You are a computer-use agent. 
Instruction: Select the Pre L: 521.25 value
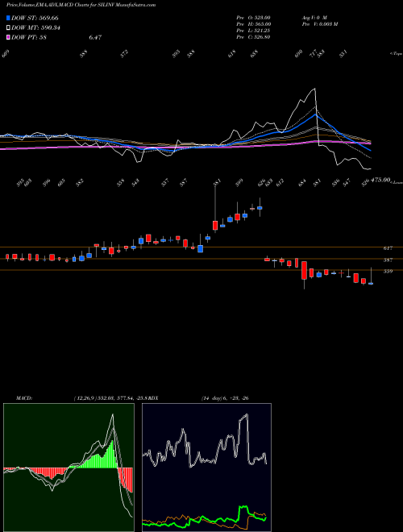pyautogui.click(x=253, y=31)
